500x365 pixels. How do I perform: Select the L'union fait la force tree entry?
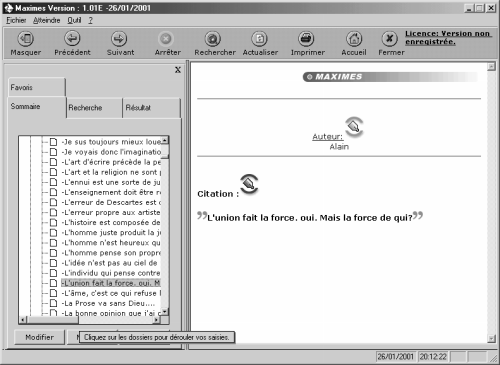111,283
